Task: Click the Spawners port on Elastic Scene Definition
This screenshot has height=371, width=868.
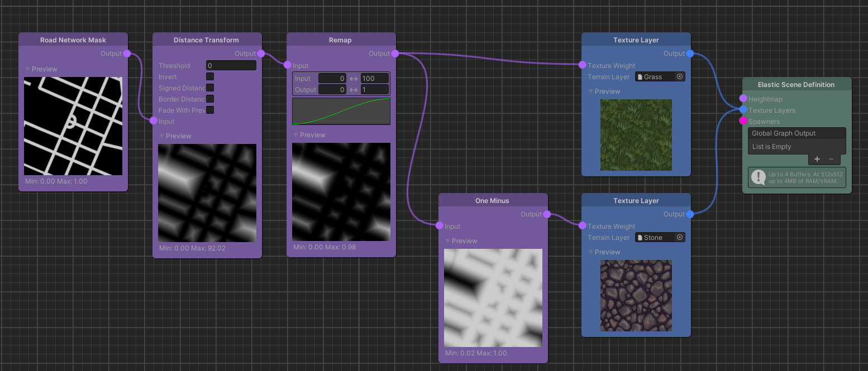Action: (743, 121)
